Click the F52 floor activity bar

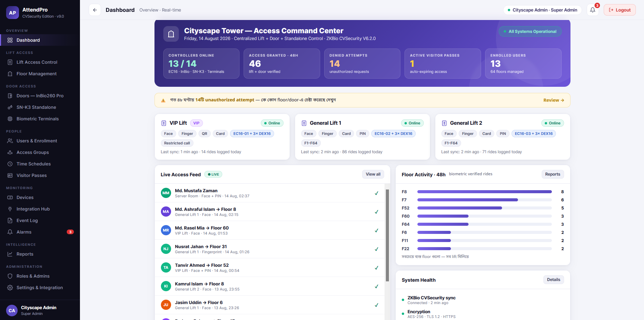(484, 208)
